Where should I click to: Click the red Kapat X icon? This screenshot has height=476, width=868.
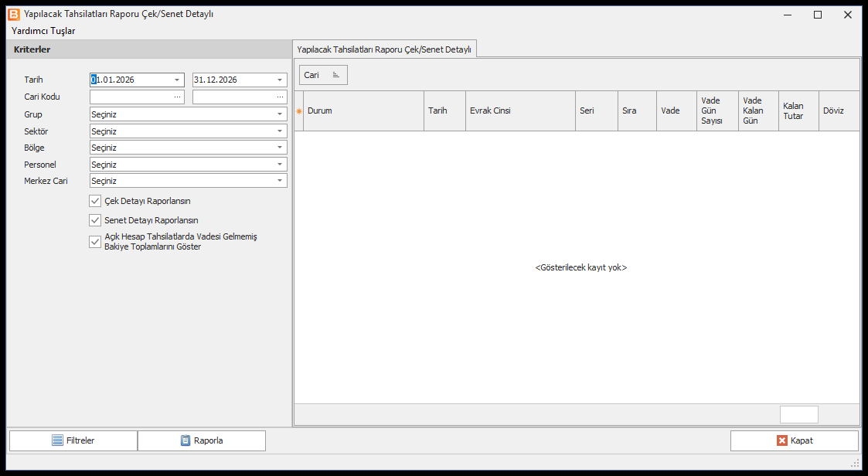click(x=781, y=440)
